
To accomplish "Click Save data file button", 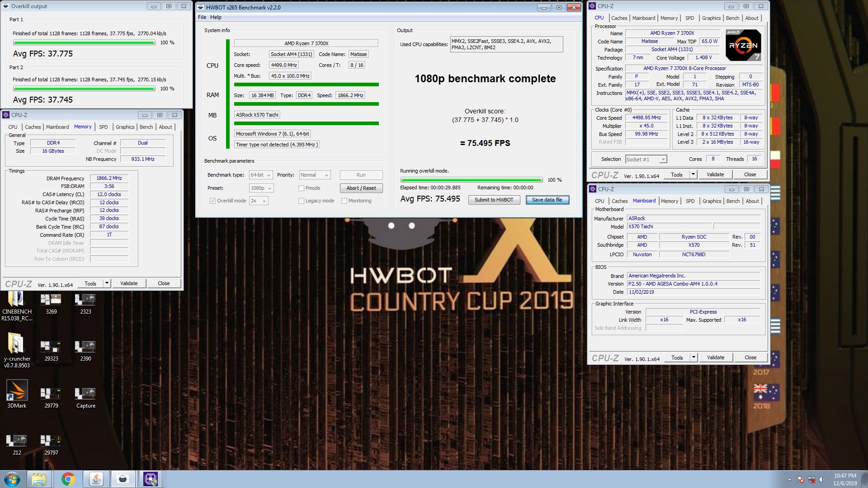I will pos(547,200).
